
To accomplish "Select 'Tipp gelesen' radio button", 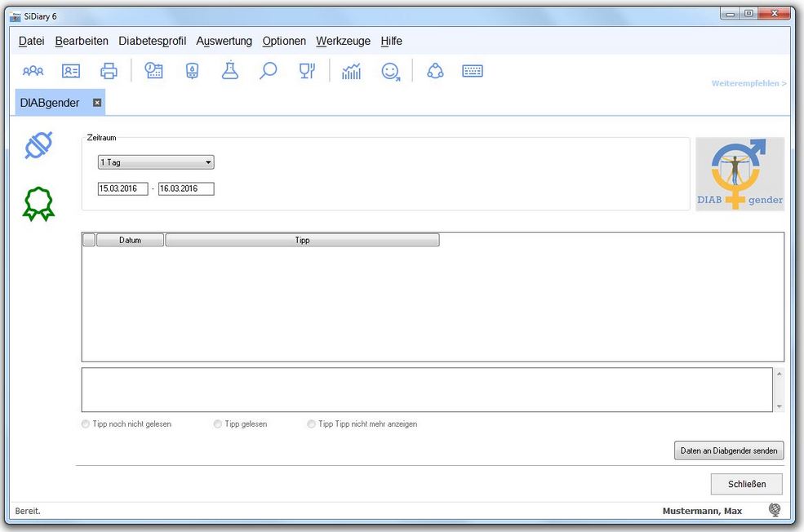I will coord(217,423).
